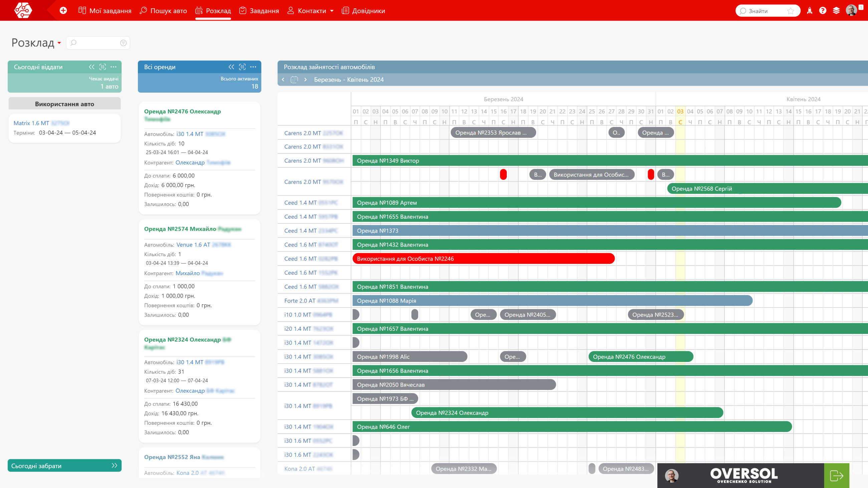Open 'Довідники' menu item

coord(363,10)
